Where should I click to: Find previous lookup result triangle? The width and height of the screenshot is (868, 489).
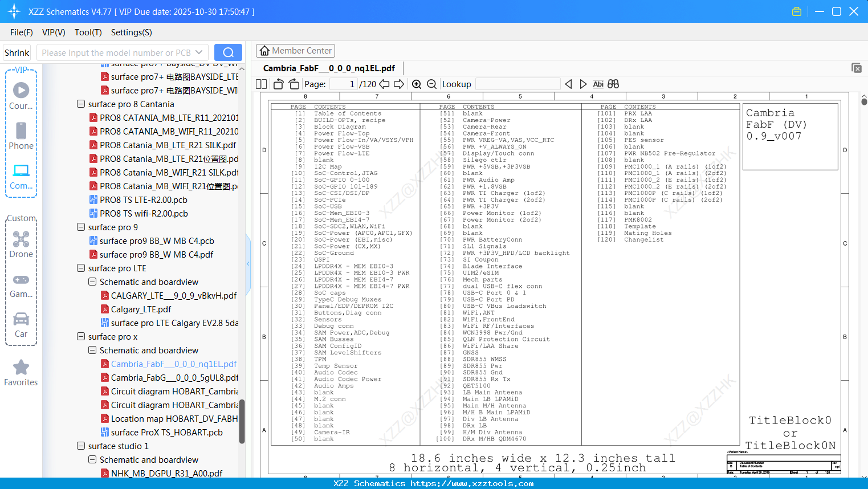568,84
